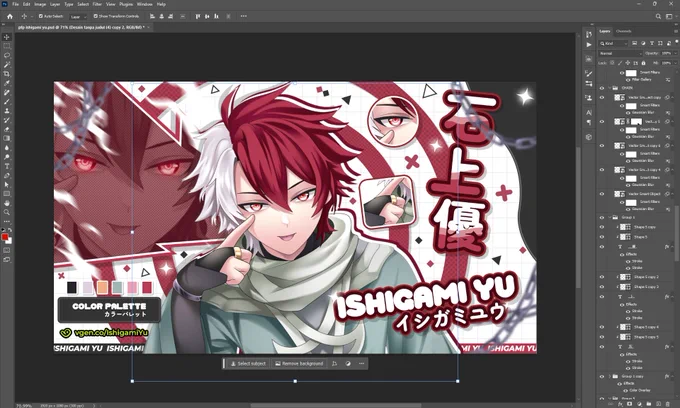The image size is (680, 408).
Task: Click the Play actions panel icon
Action: pos(588,44)
